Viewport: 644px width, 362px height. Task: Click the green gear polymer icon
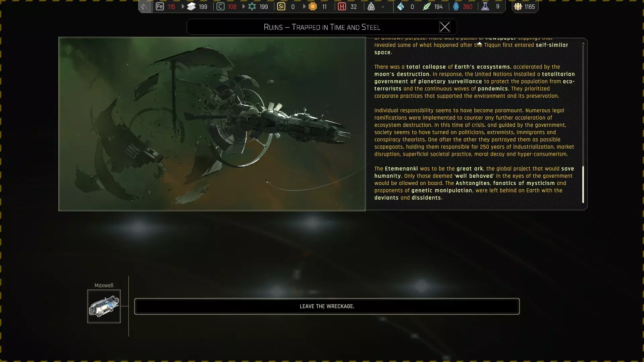click(252, 6)
